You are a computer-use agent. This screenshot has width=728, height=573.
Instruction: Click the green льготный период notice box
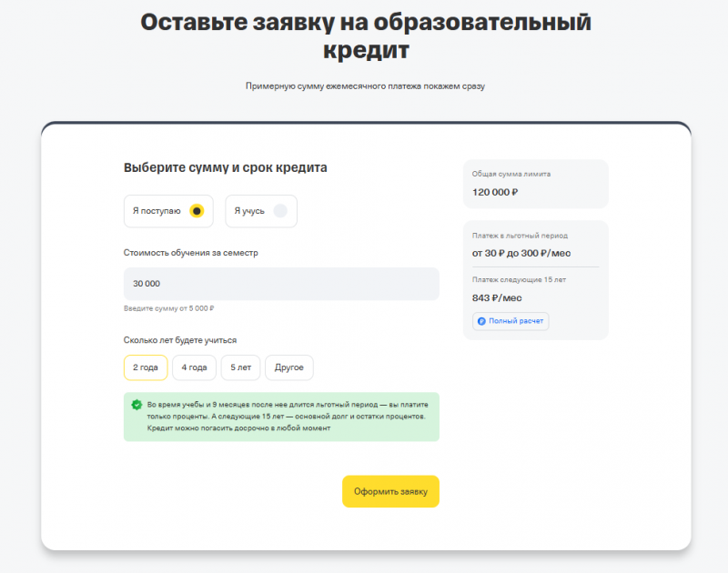[x=281, y=417]
